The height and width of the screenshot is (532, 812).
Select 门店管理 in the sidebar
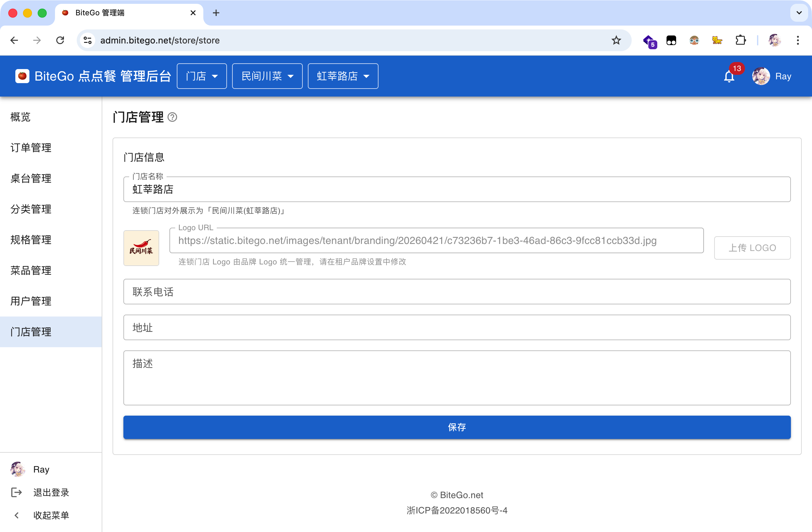point(51,332)
